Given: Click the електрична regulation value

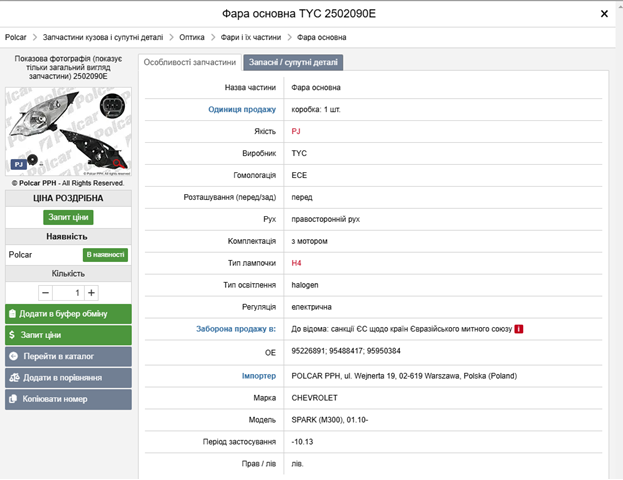Looking at the screenshot, I should pos(312,307).
